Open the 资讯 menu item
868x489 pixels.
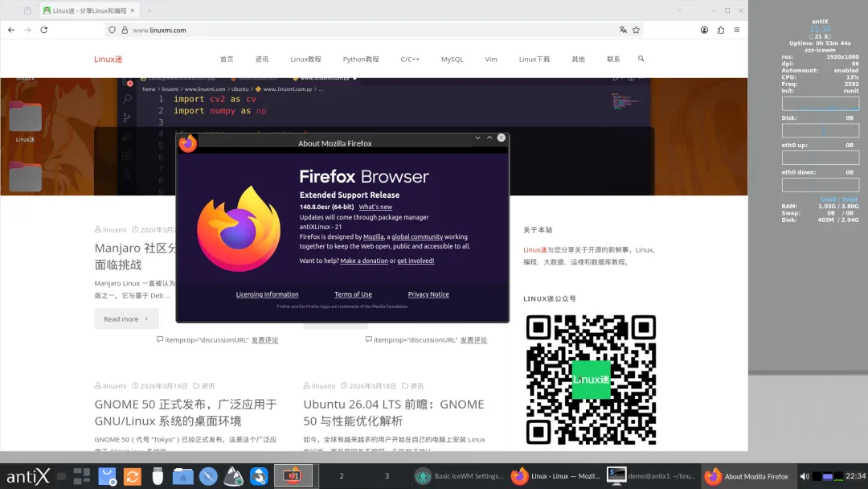(262, 60)
